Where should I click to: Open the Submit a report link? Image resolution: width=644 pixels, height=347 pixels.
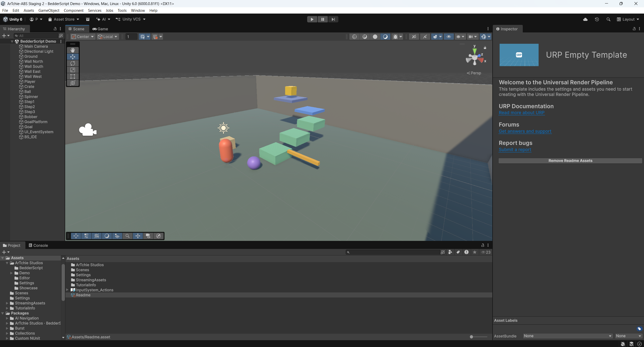point(515,150)
